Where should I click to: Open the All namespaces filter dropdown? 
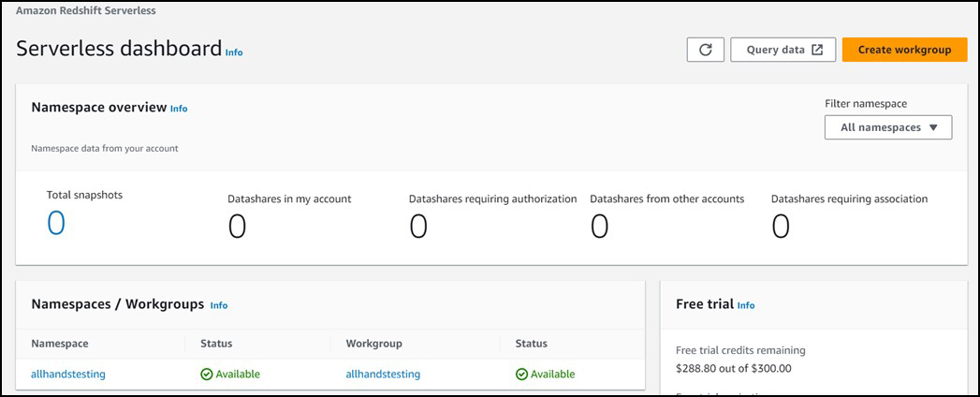(x=887, y=127)
